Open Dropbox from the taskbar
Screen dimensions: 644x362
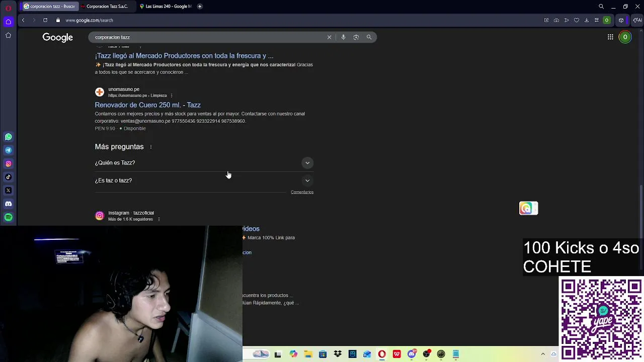click(338, 354)
